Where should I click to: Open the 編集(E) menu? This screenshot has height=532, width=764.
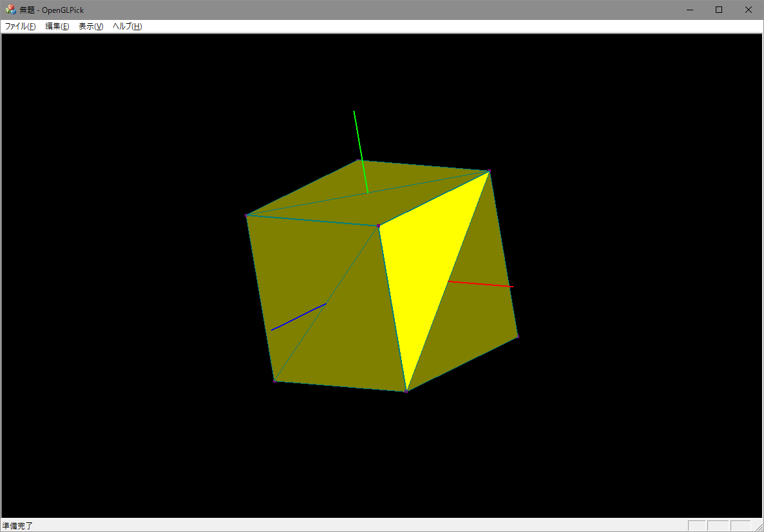click(x=57, y=26)
